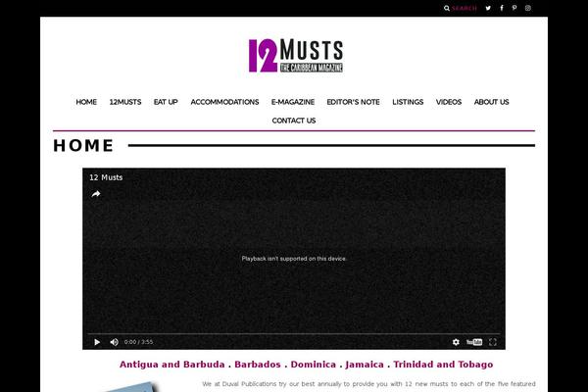This screenshot has height=392, width=588.
Task: Open the E-Magazine menu item
Action: (x=293, y=102)
